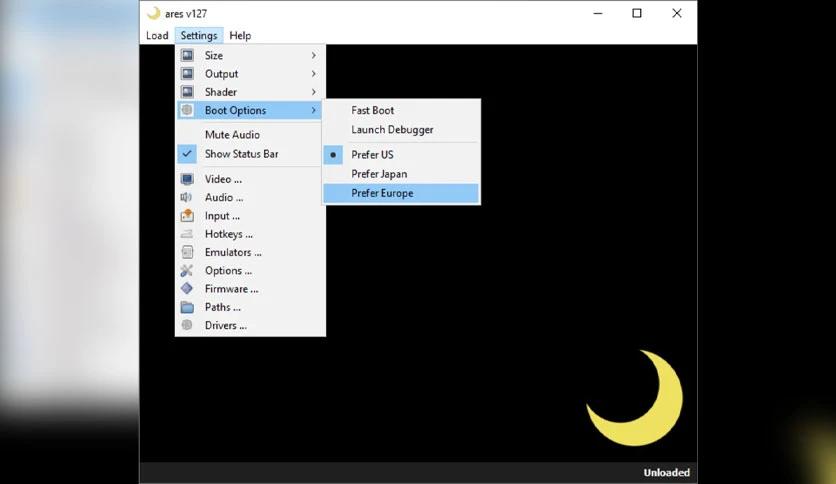Toggle the Show Status Bar checkmark
This screenshot has width=836, height=484.
click(x=187, y=154)
